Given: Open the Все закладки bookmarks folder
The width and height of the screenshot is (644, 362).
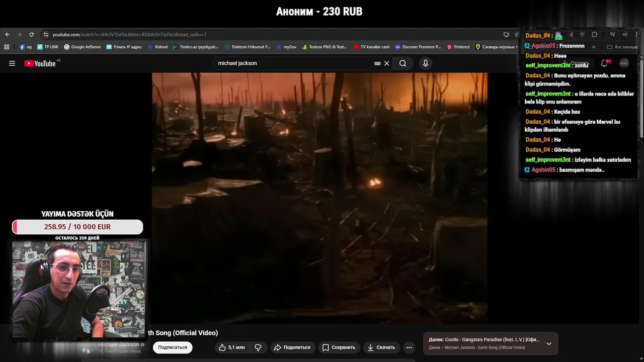Looking at the screenshot, I should point(622,47).
